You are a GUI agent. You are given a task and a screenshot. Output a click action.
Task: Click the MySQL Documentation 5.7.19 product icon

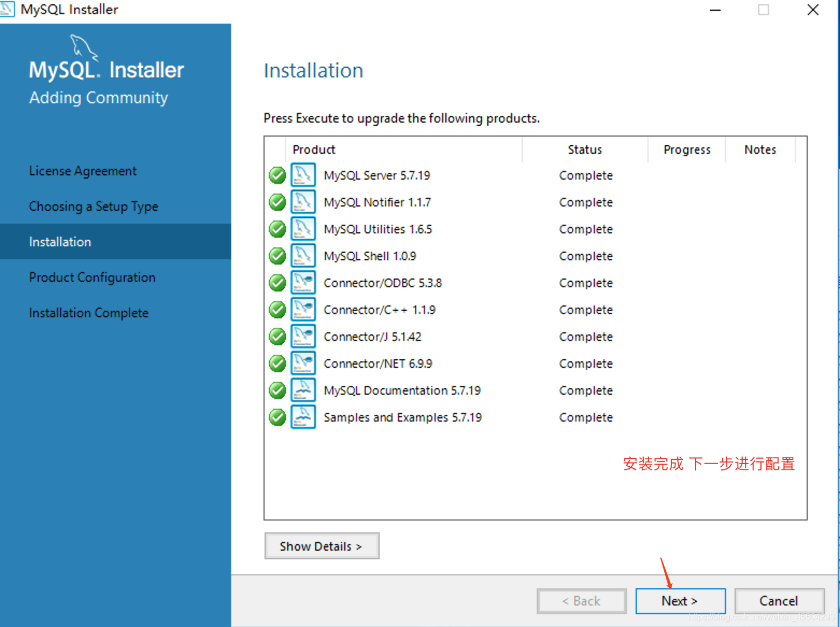[303, 390]
